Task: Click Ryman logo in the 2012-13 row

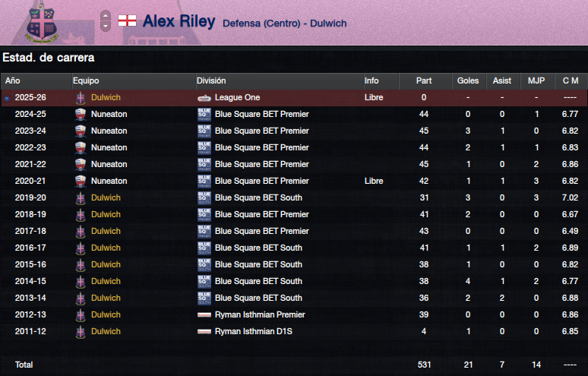Action: click(204, 315)
